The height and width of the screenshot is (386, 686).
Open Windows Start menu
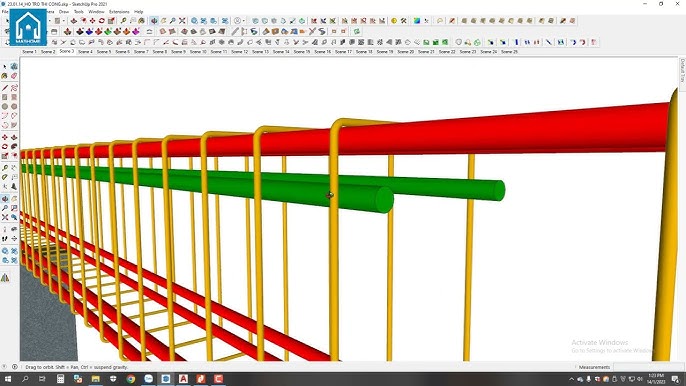point(7,379)
